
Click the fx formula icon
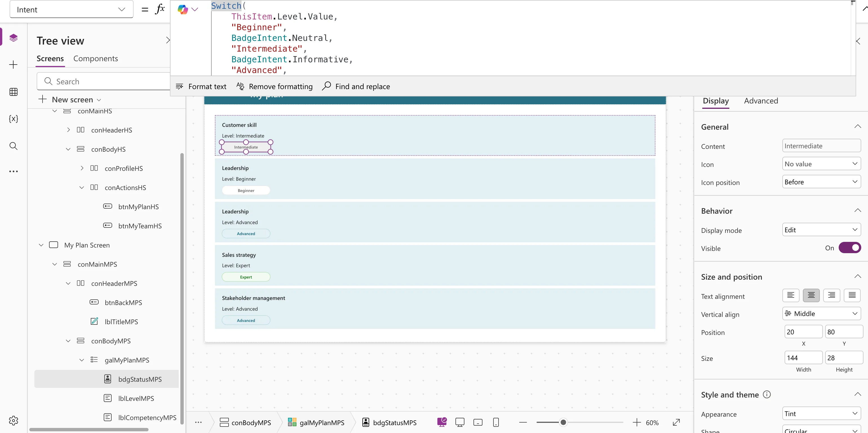click(x=160, y=9)
